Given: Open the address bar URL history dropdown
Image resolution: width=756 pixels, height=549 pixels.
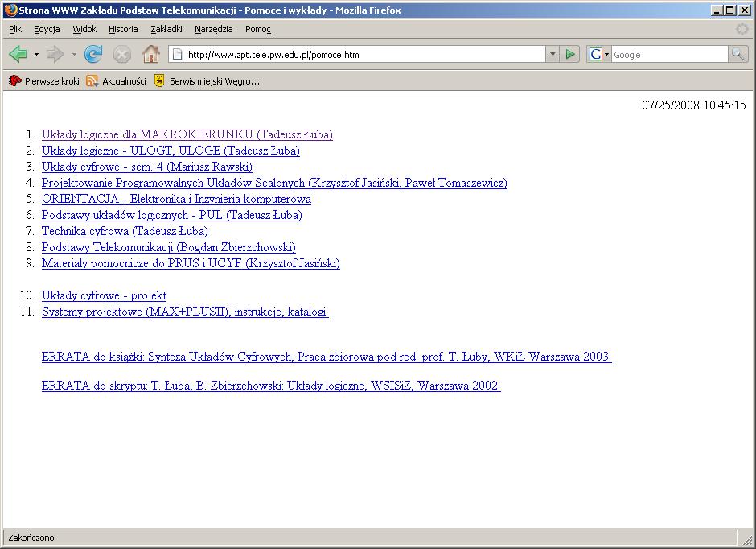Looking at the screenshot, I should (x=553, y=54).
